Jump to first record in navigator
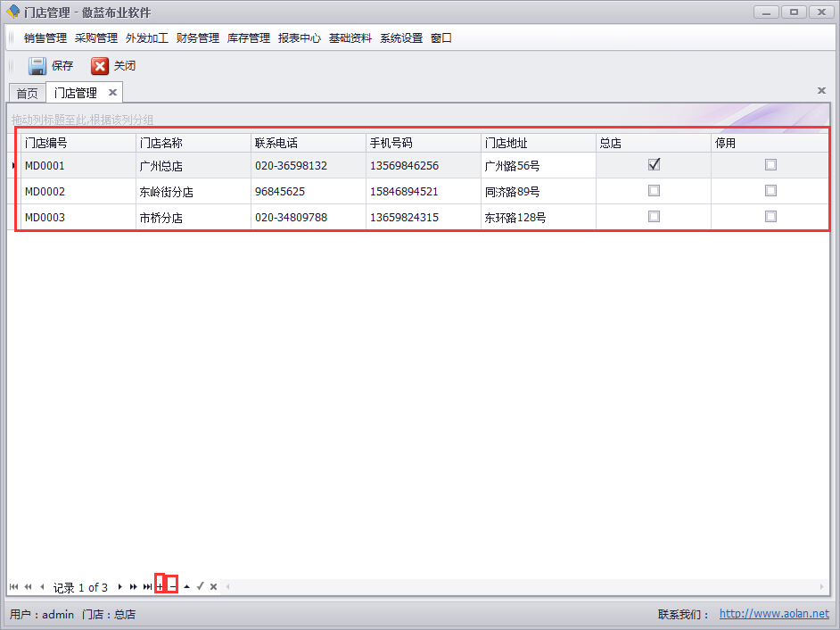 [13, 586]
